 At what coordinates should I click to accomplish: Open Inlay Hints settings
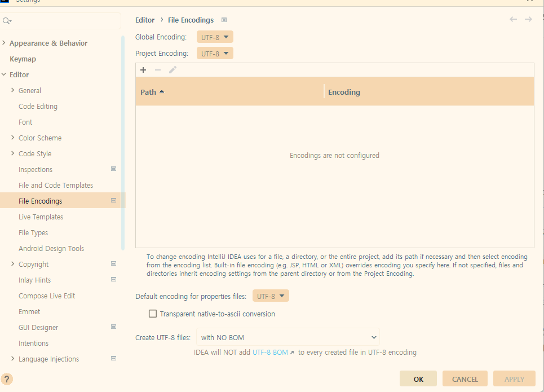point(35,280)
